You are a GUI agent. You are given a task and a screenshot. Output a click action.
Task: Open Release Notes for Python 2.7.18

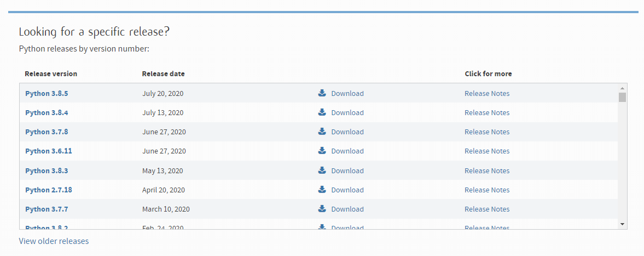(487, 190)
